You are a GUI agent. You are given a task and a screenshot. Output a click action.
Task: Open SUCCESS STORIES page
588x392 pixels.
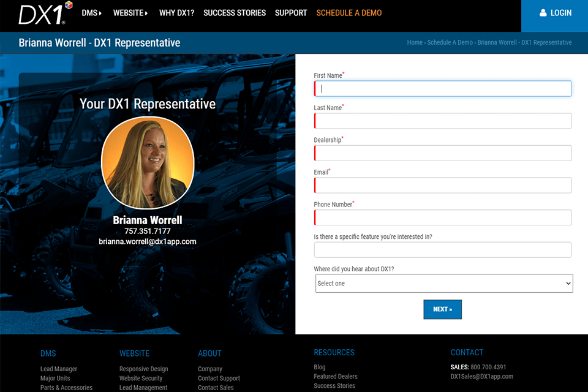235,13
